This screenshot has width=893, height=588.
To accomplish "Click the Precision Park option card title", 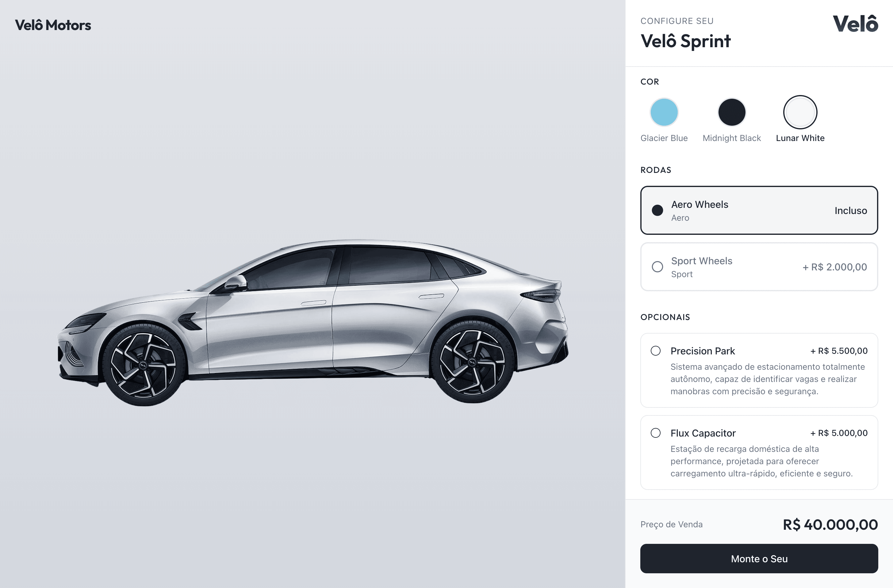I will click(702, 351).
